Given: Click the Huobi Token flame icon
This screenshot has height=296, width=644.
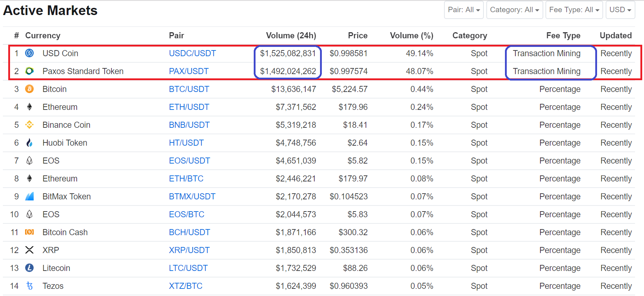Looking at the screenshot, I should coord(29,143).
